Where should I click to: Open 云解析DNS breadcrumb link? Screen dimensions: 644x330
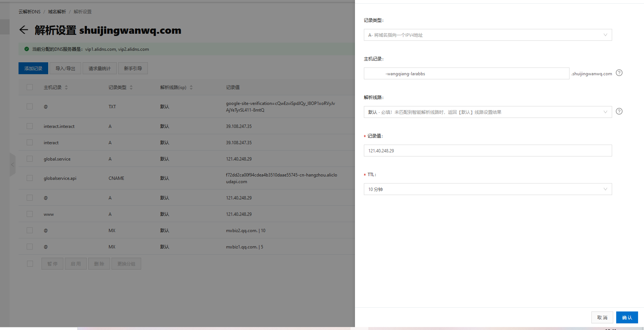point(30,12)
